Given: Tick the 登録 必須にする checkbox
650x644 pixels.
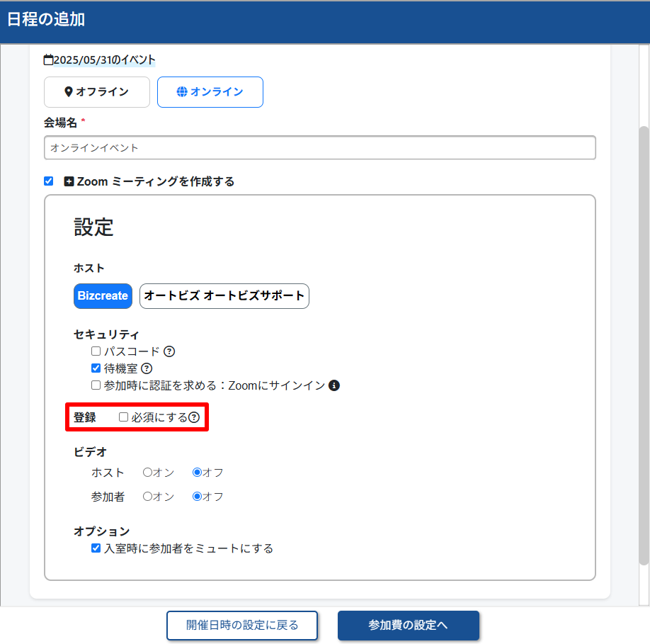Looking at the screenshot, I should tap(123, 417).
